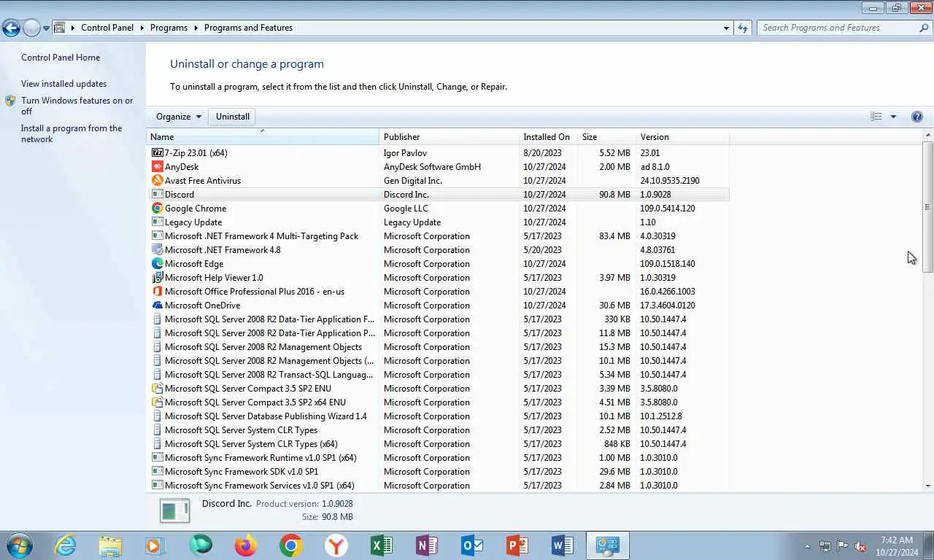Click the Microsoft Office Professional Plus icon
Viewport: 934px width, 560px height.
tap(157, 292)
